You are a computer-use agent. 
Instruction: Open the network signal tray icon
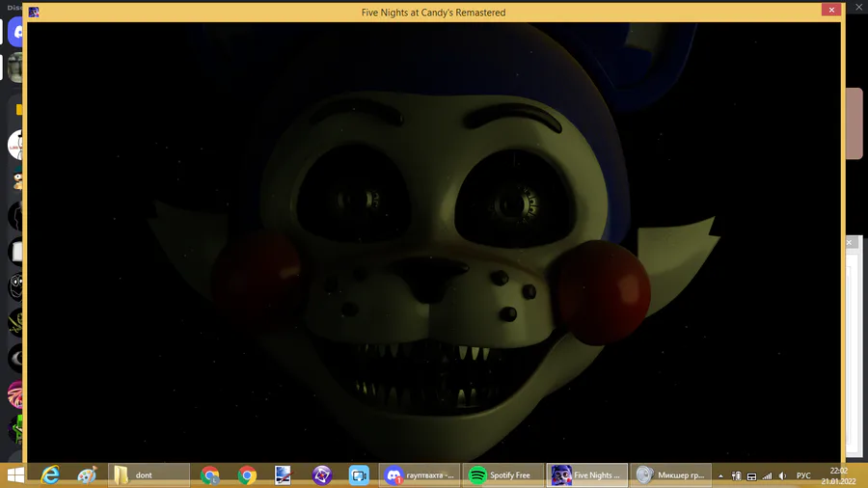coord(767,475)
